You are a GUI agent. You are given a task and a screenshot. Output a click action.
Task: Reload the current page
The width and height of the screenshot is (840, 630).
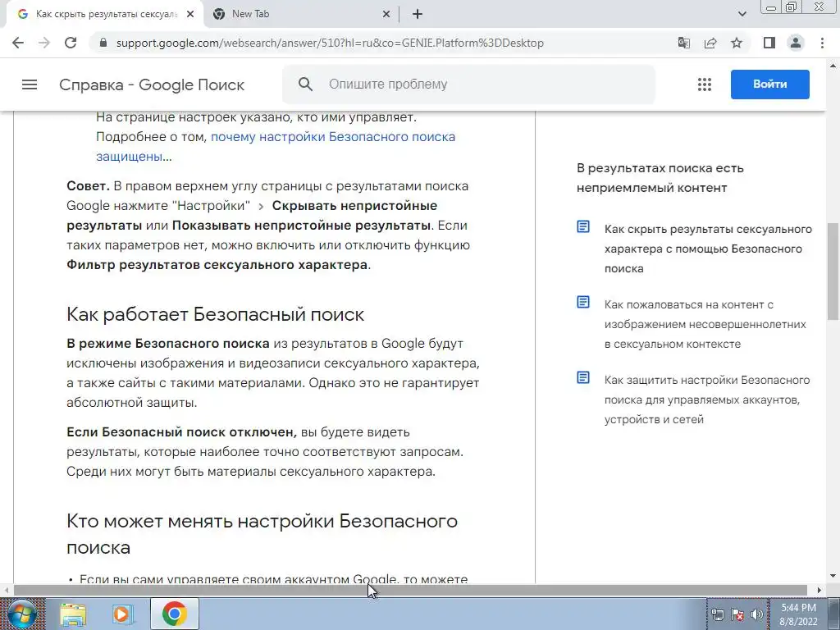71,43
